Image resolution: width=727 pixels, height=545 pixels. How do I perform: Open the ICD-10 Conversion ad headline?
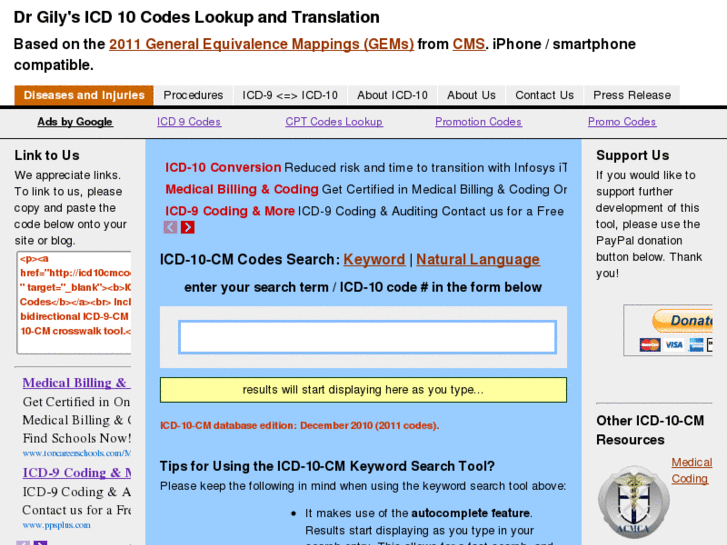pyautogui.click(x=223, y=167)
